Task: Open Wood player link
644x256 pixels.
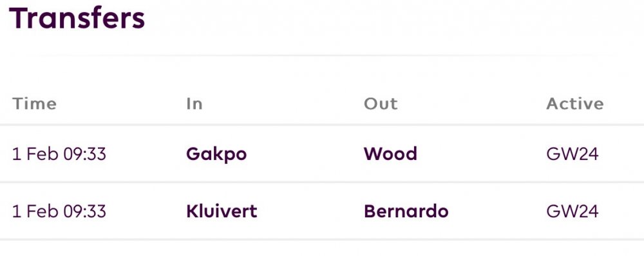Action: (390, 154)
